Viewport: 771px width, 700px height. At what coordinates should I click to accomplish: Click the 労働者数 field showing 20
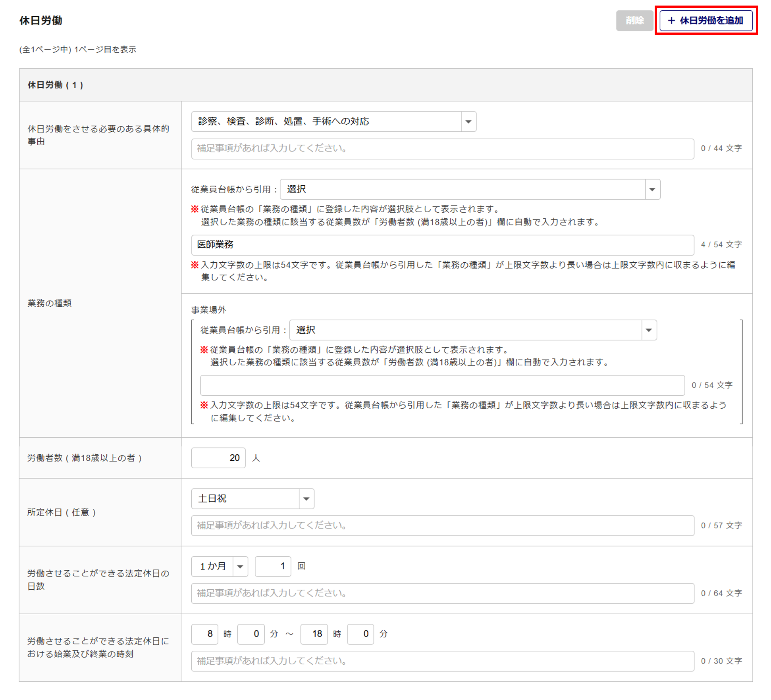point(218,458)
